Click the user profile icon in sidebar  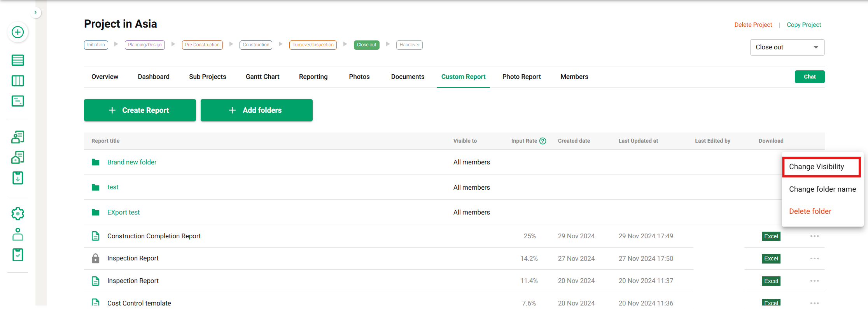(17, 234)
